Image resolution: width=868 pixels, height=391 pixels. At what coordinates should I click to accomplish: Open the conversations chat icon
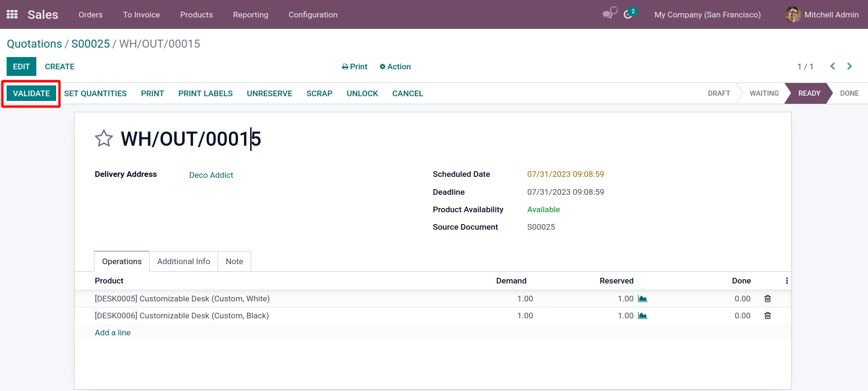(609, 14)
